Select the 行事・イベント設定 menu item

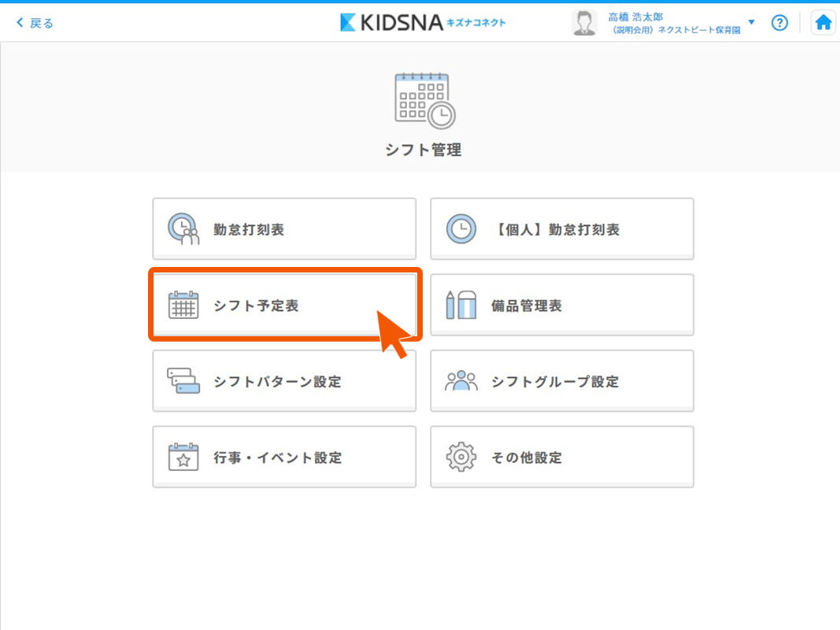pos(283,458)
